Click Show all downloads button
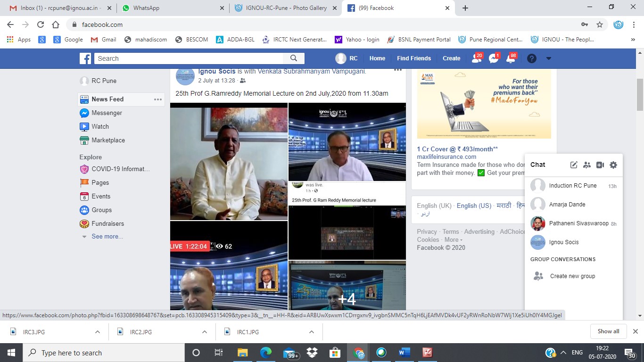The width and height of the screenshot is (644, 362). pyautogui.click(x=608, y=331)
